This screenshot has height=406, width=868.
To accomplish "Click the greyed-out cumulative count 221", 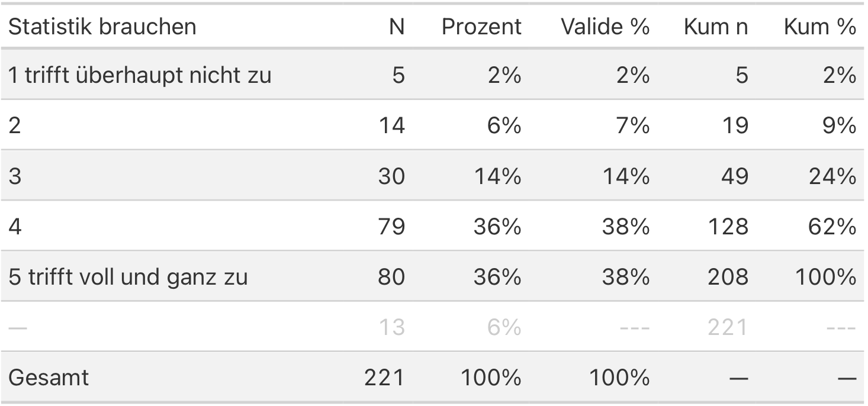I will pyautogui.click(x=728, y=327).
